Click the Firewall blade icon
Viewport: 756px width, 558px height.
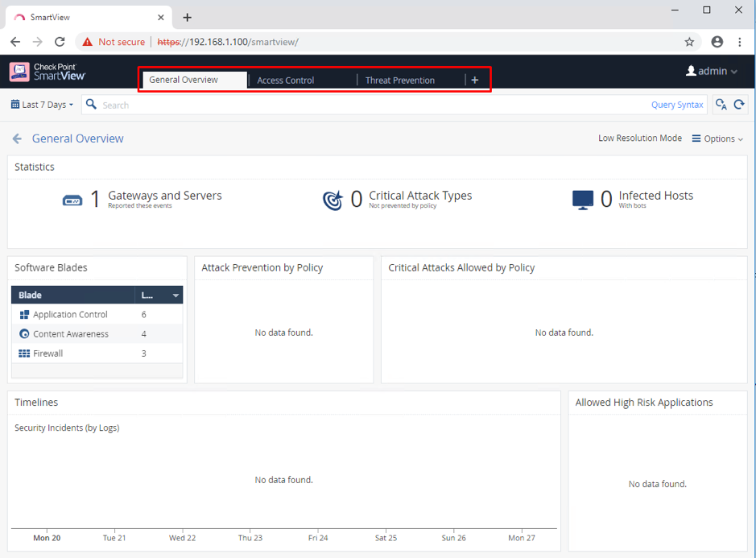[x=24, y=353]
